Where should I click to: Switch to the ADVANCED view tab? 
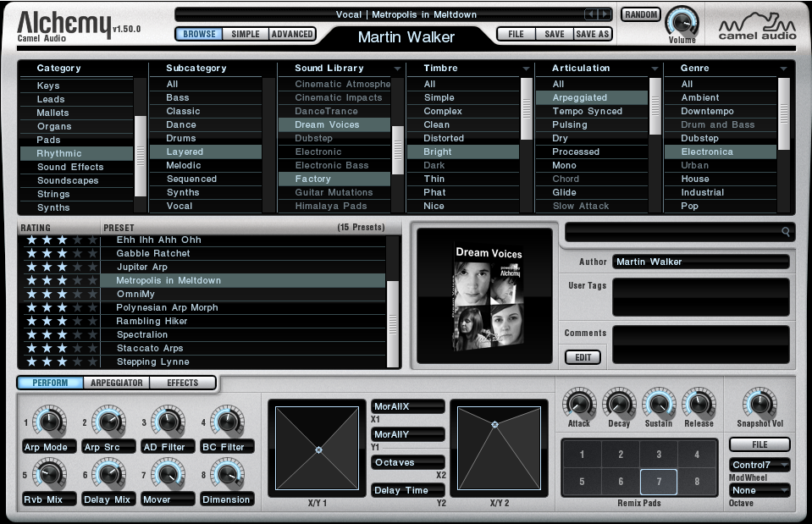tap(293, 34)
